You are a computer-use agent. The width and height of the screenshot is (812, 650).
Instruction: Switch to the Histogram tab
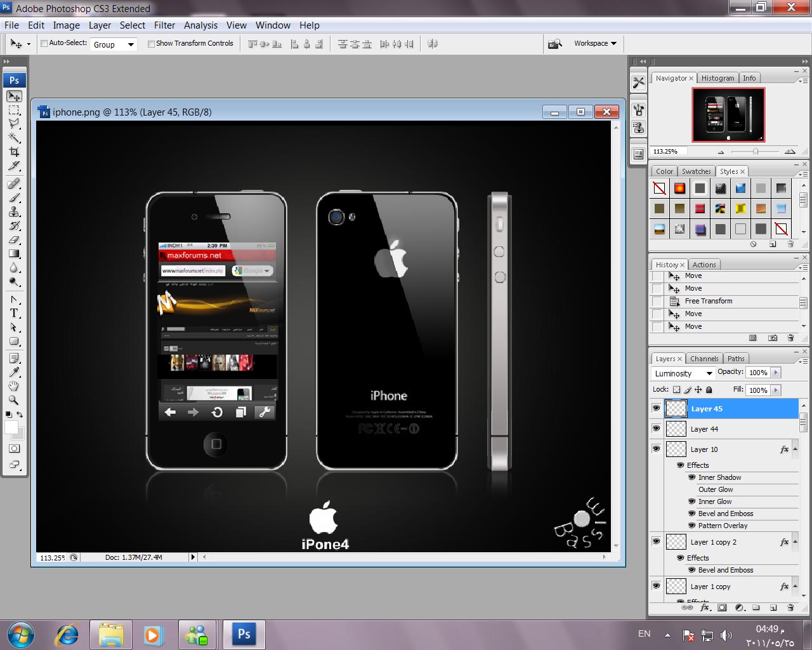click(x=717, y=78)
